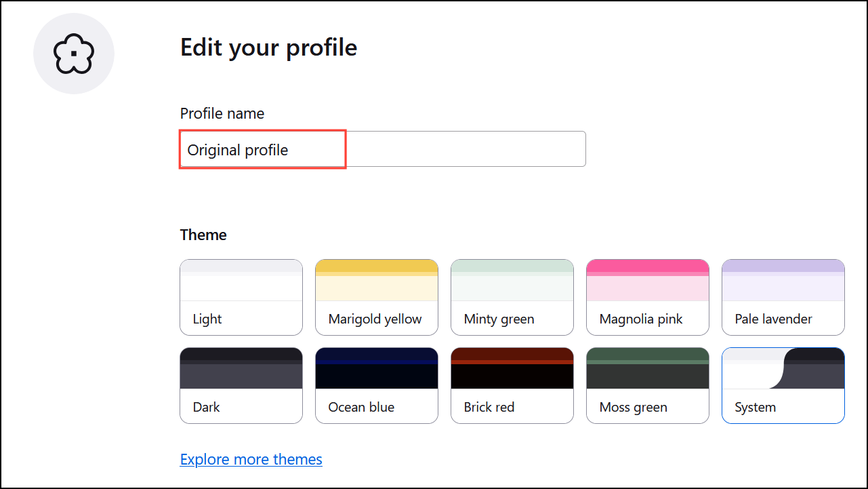The image size is (868, 489).
Task: Select the System theme
Action: [x=783, y=385]
